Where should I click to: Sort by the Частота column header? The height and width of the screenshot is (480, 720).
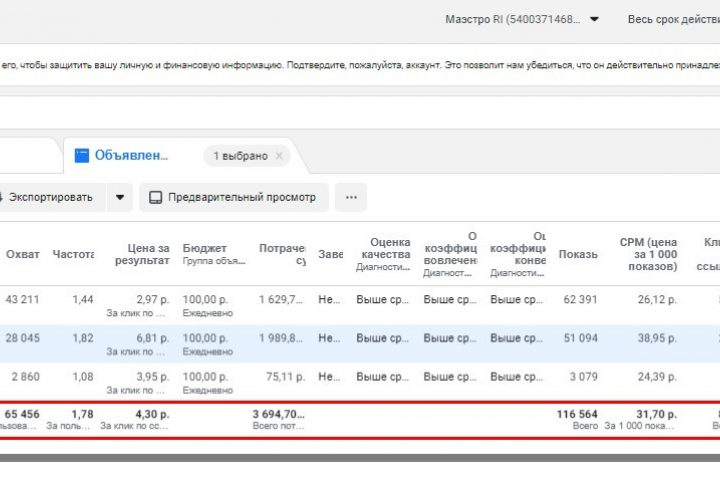73,254
